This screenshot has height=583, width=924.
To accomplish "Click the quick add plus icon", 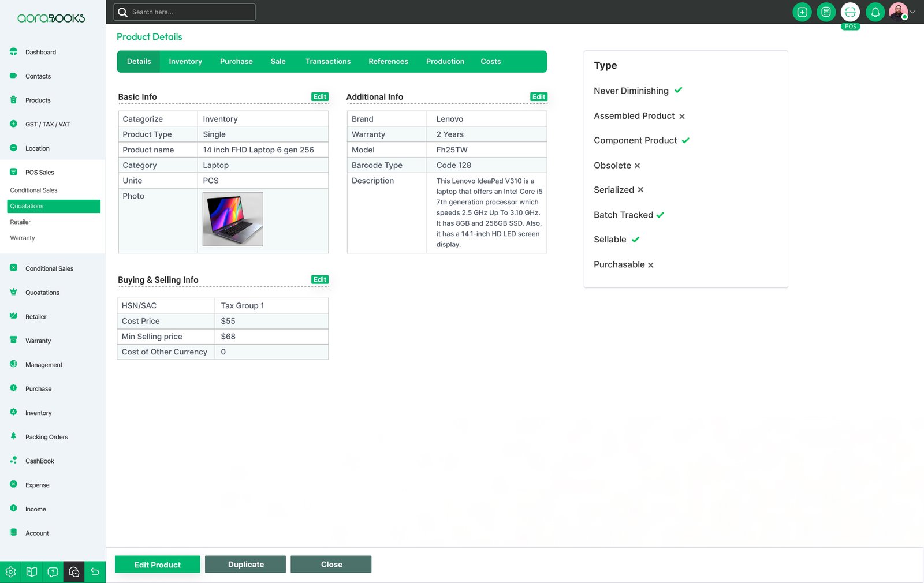I will pyautogui.click(x=802, y=12).
